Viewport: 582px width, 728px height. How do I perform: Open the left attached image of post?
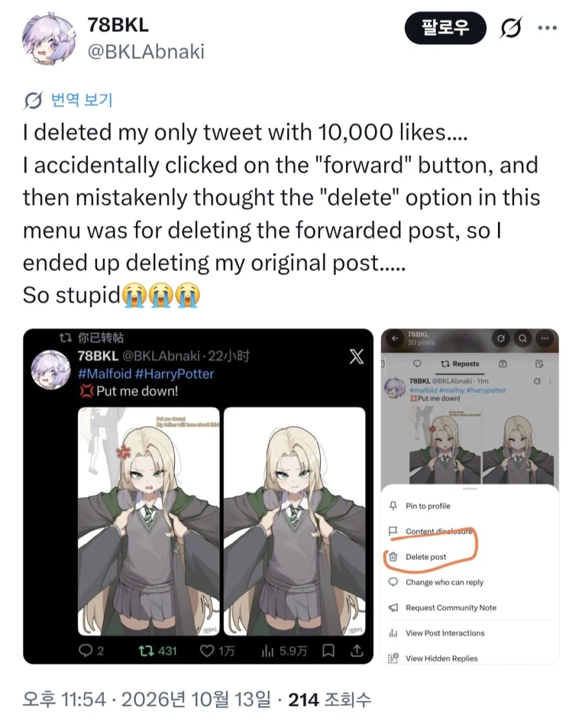[x=198, y=496]
